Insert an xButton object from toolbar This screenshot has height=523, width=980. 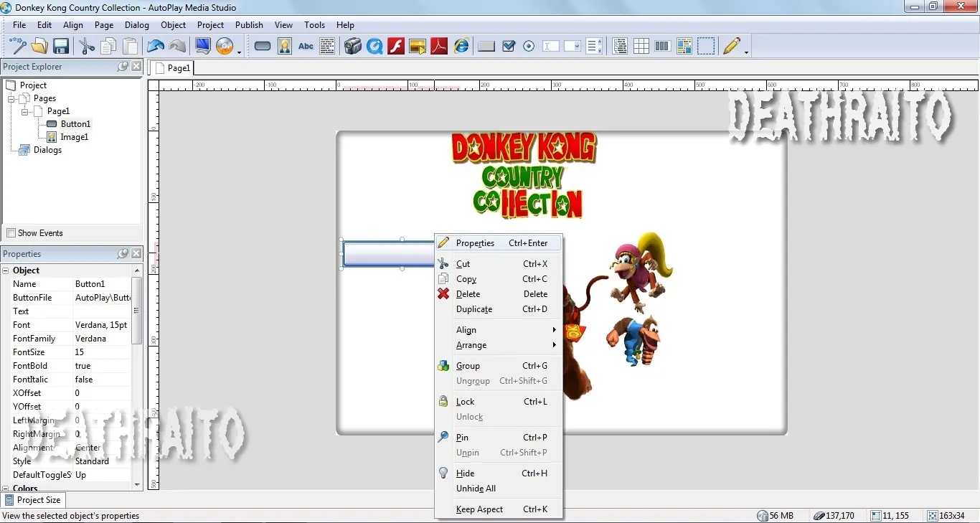486,47
